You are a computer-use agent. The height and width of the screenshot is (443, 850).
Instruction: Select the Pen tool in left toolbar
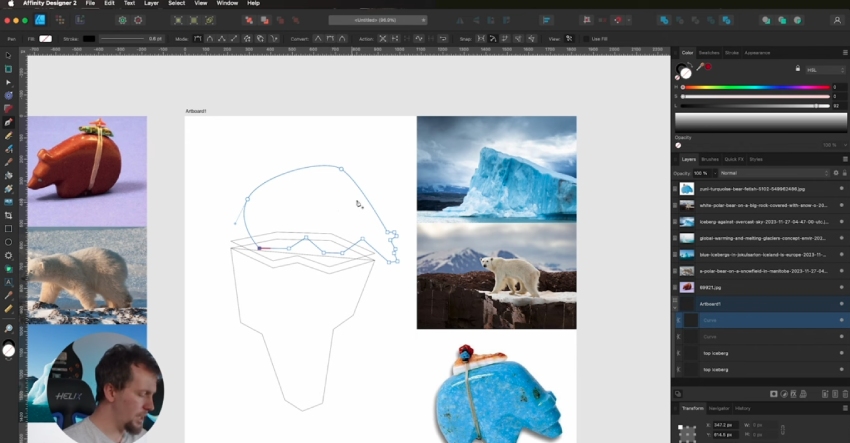tap(8, 122)
